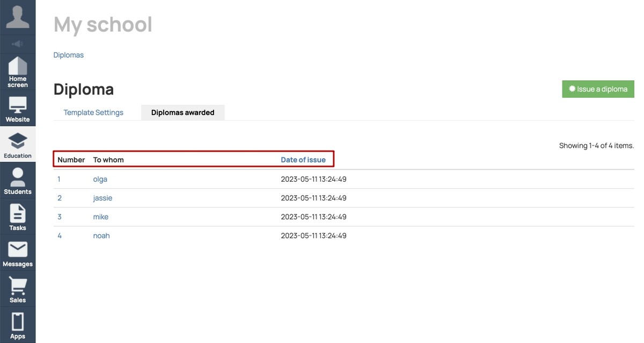
Task: Open diploma number 4 link
Action: 60,235
